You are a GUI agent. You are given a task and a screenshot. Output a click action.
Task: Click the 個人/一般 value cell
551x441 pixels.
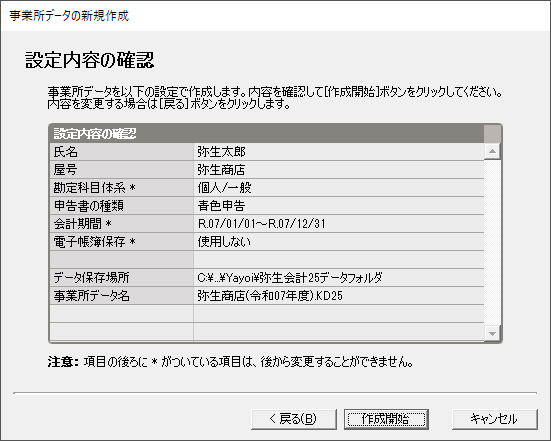pos(338,188)
